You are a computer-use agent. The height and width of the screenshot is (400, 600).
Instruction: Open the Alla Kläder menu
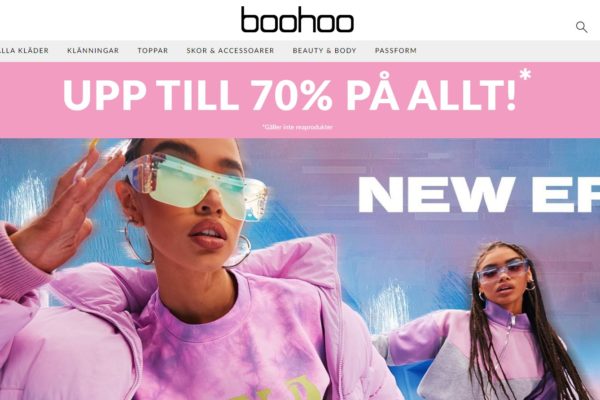[24, 51]
